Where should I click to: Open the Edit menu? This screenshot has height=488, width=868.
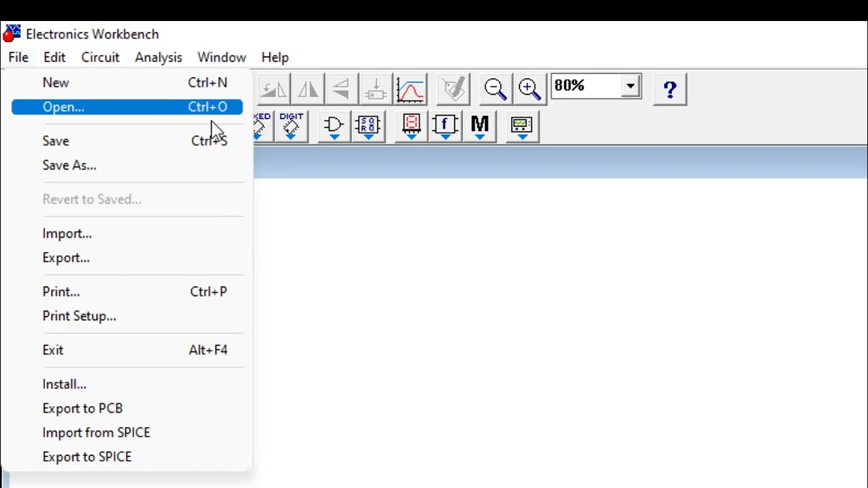click(54, 58)
